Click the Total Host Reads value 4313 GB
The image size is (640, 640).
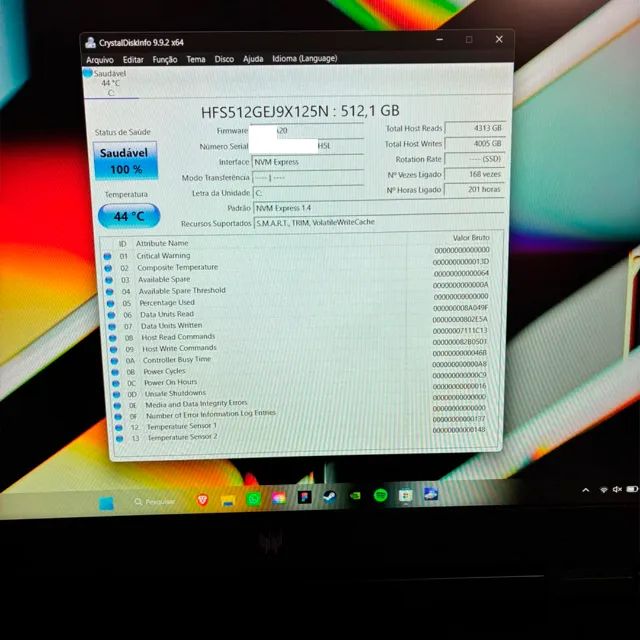pos(475,128)
